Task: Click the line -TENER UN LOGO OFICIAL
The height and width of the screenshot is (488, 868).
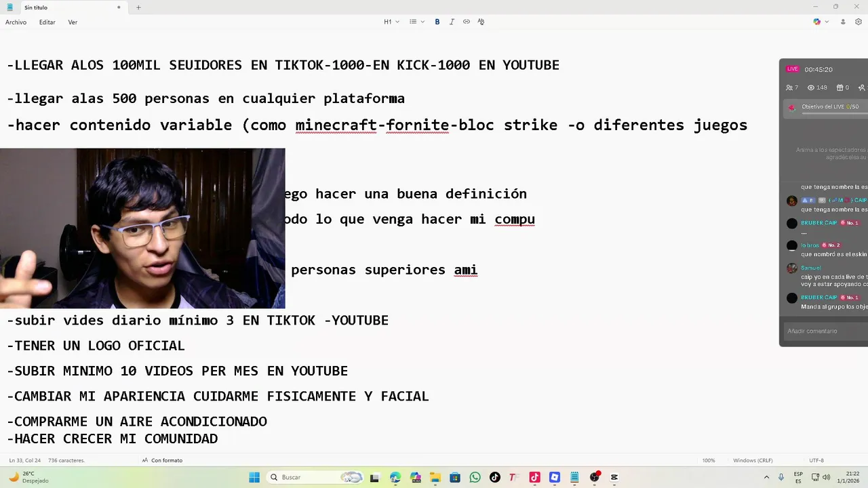Action: click(x=96, y=346)
